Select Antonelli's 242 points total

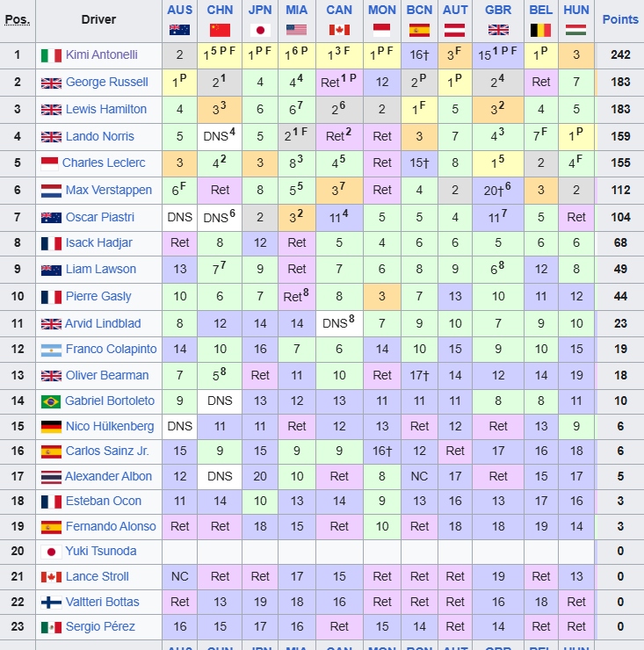pos(620,54)
